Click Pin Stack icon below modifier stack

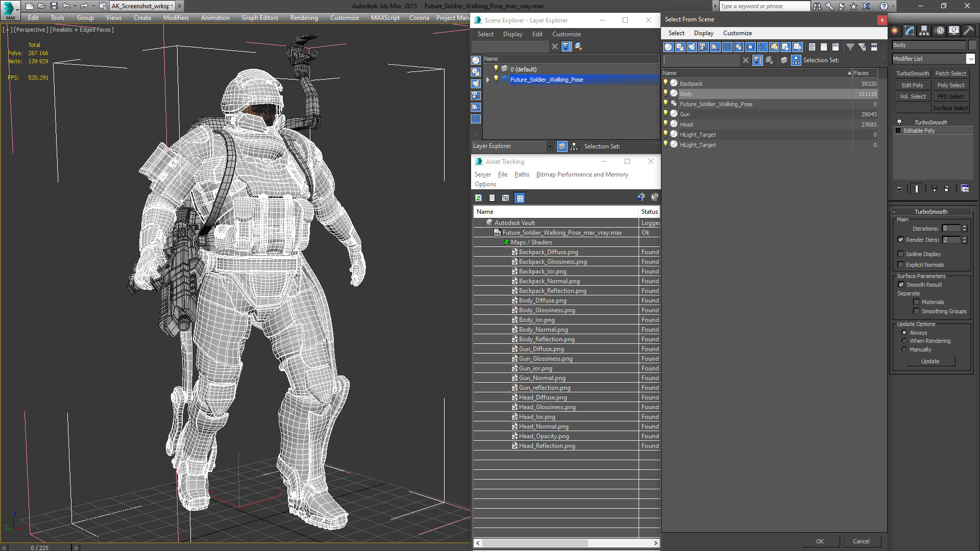click(x=899, y=189)
